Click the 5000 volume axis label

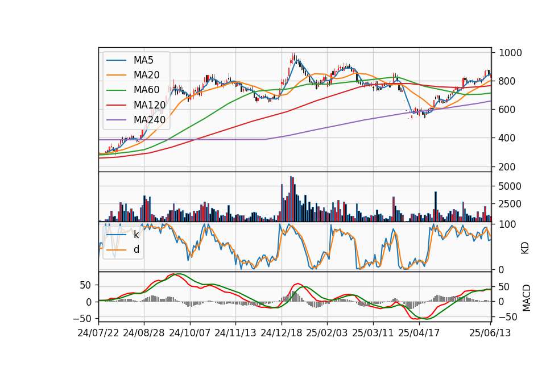pyautogui.click(x=510, y=186)
